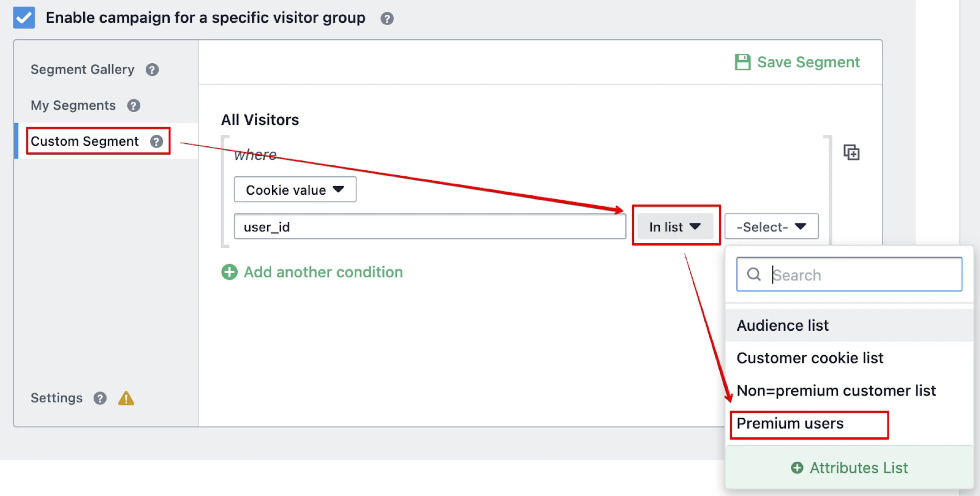Viewport: 980px width, 496px height.
Task: Click the green plus icon for adding a condition
Action: click(229, 272)
